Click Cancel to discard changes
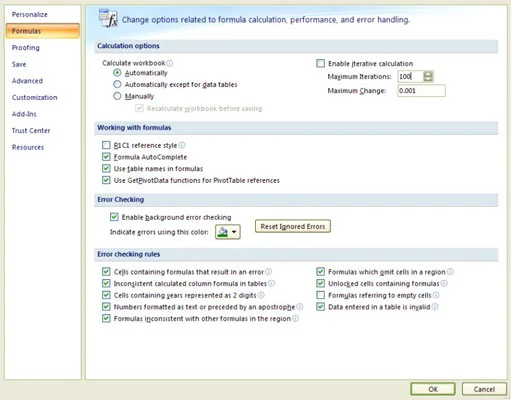 [484, 389]
